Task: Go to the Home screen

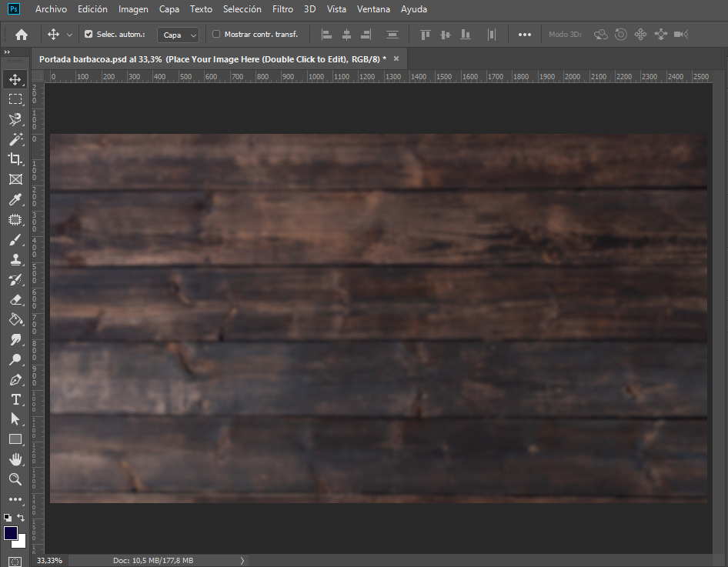Action: (22, 35)
